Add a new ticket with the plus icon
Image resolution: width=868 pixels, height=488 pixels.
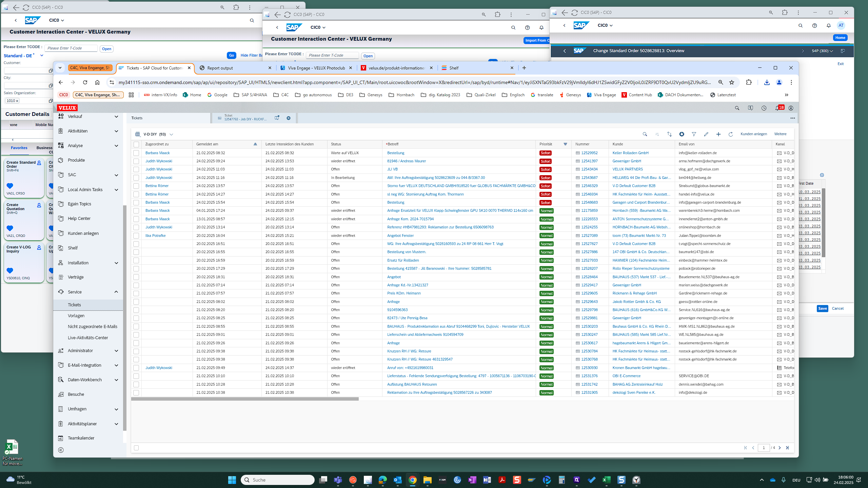[718, 134]
